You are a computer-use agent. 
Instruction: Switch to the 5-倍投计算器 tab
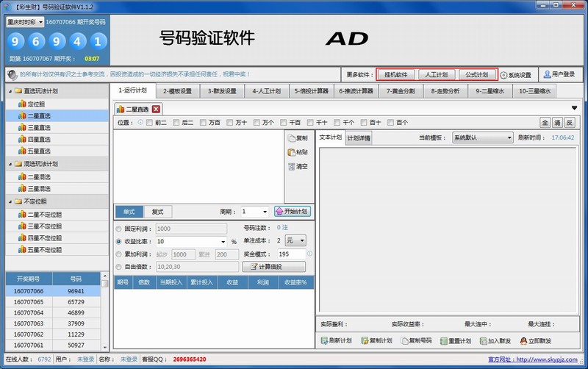313,91
